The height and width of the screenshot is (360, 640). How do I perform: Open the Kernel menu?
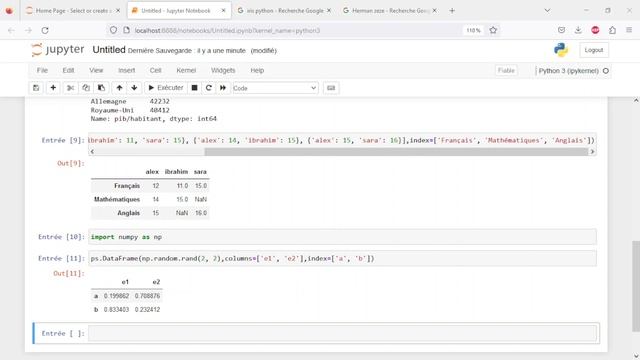[x=186, y=70]
